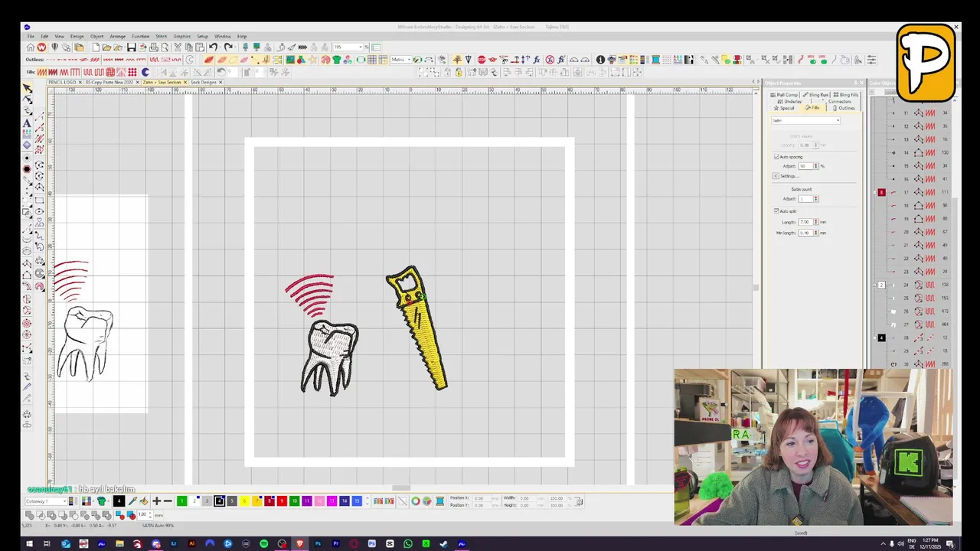Close the Object Properties panel
This screenshot has height=551, width=980.
click(861, 83)
